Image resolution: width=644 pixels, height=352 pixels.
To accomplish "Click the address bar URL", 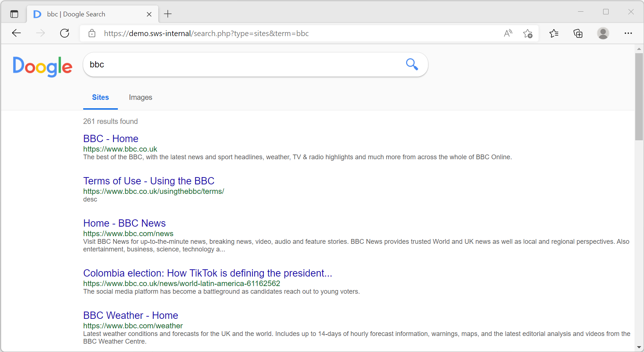I will pos(206,34).
